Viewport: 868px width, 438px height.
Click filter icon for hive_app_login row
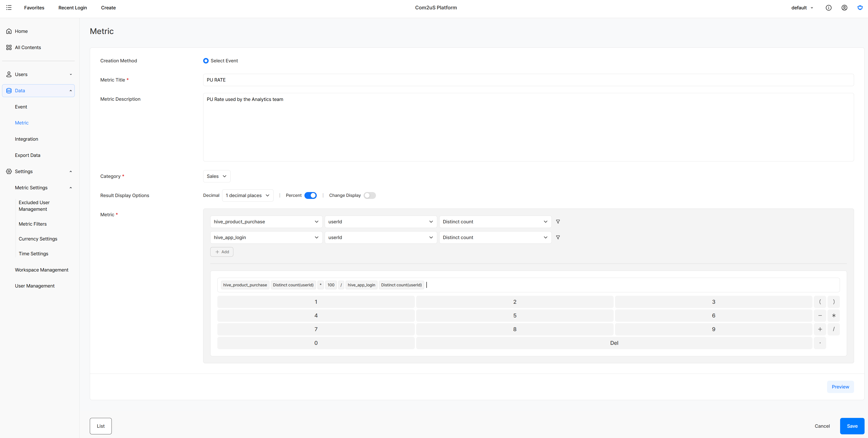pyautogui.click(x=558, y=237)
